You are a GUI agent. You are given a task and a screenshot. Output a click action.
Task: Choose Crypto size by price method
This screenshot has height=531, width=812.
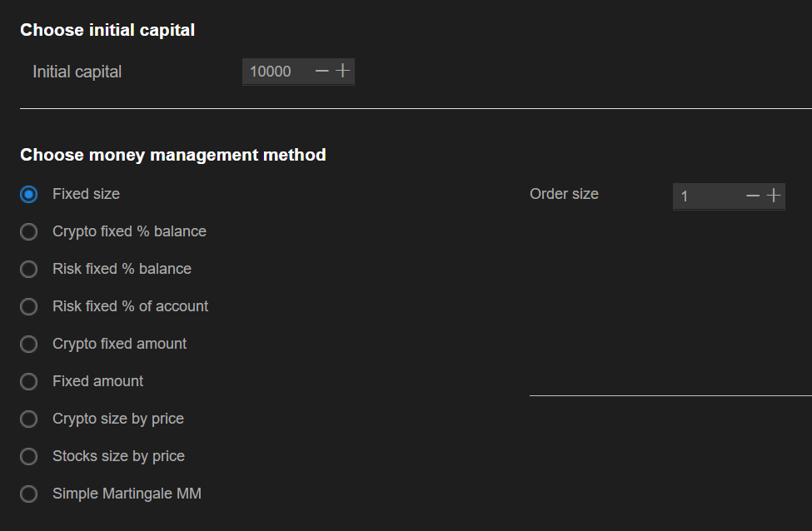pos(29,419)
